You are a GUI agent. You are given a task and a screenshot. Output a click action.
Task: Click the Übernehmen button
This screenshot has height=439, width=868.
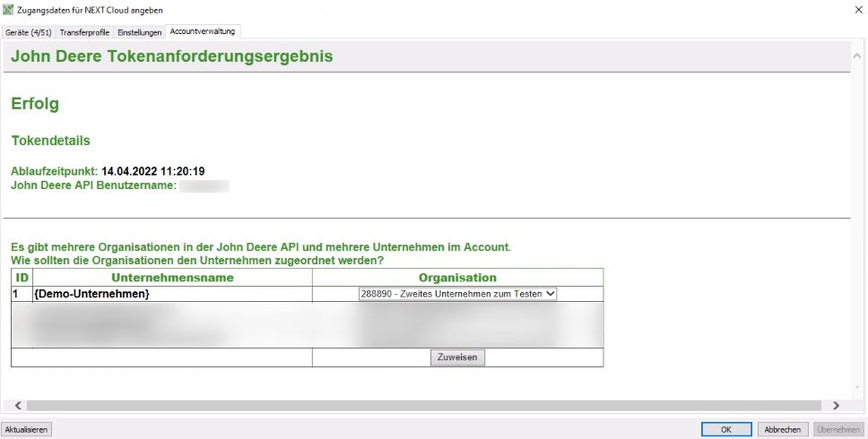click(x=838, y=429)
